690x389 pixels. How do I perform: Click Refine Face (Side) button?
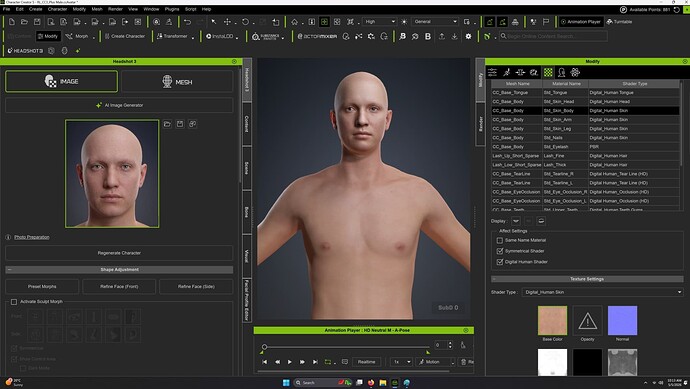196,286
